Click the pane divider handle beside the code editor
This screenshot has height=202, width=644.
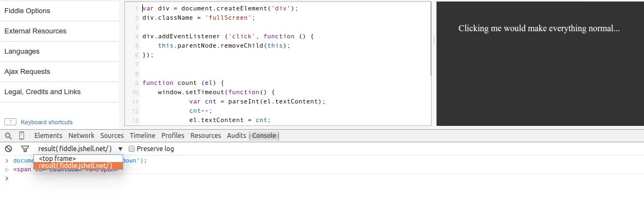pyautogui.click(x=434, y=40)
